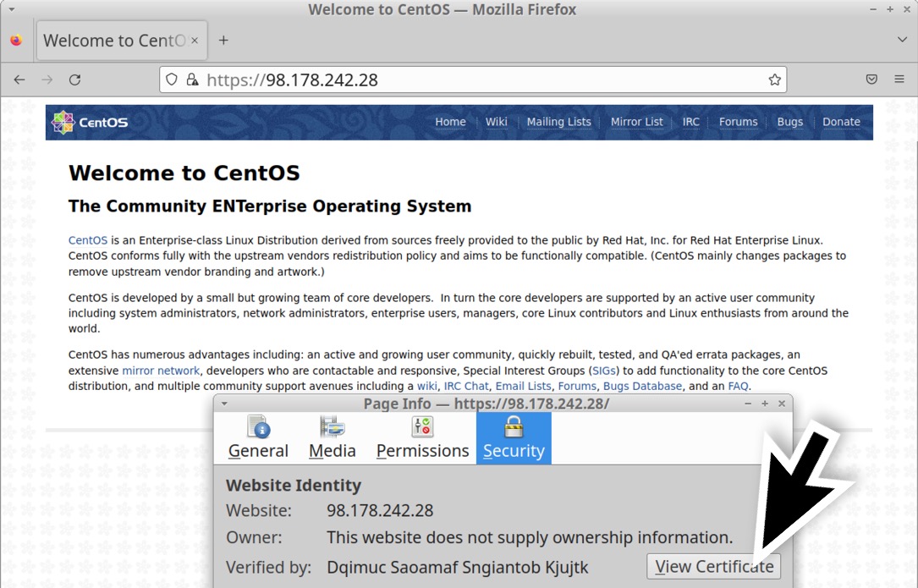Open the Forums navigation link
This screenshot has height=588, width=918.
coord(739,122)
